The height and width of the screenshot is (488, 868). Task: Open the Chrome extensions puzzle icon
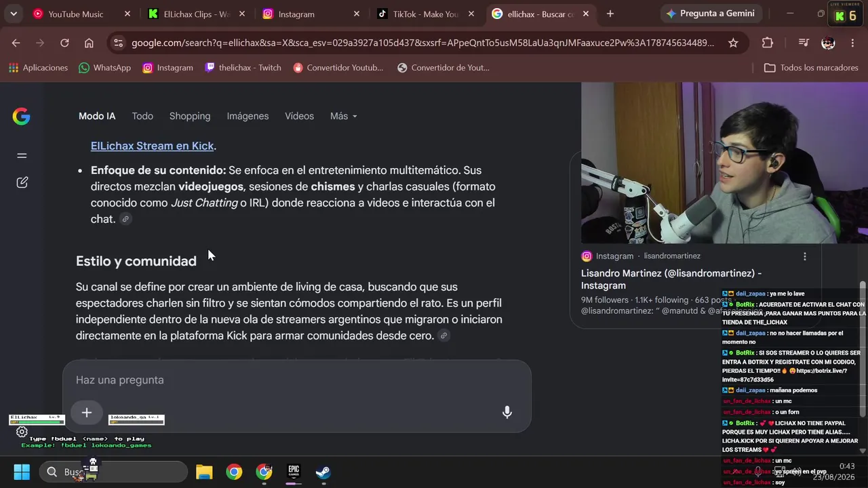(x=768, y=43)
